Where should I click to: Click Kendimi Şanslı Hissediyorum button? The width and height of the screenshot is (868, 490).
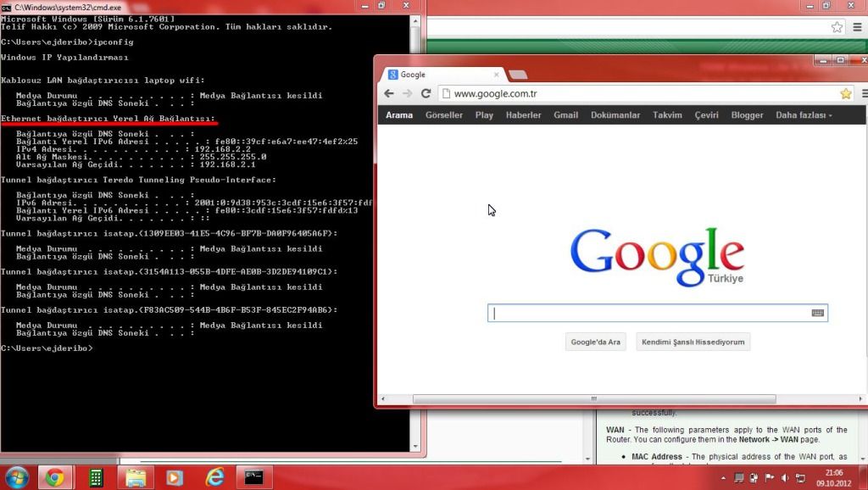point(693,342)
